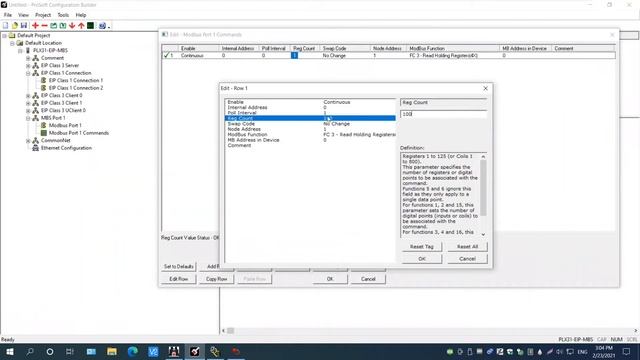Click the New project toolbar icon
This screenshot has width=640, height=360.
pyautogui.click(x=5, y=25)
